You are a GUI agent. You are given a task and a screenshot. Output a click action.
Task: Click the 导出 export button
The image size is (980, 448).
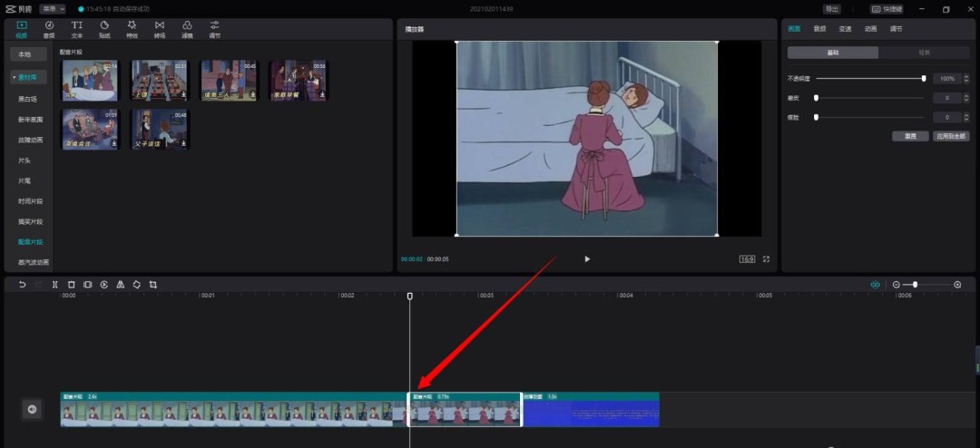coord(831,9)
